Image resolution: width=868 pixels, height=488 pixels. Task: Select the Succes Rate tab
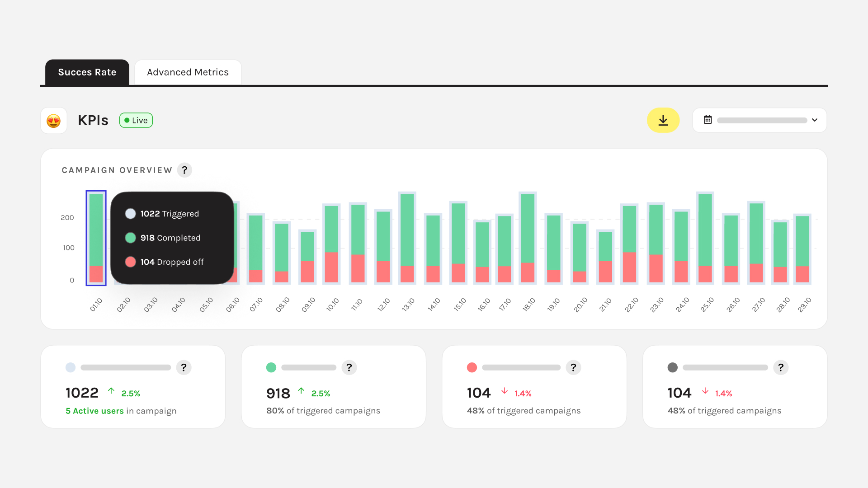(x=87, y=72)
